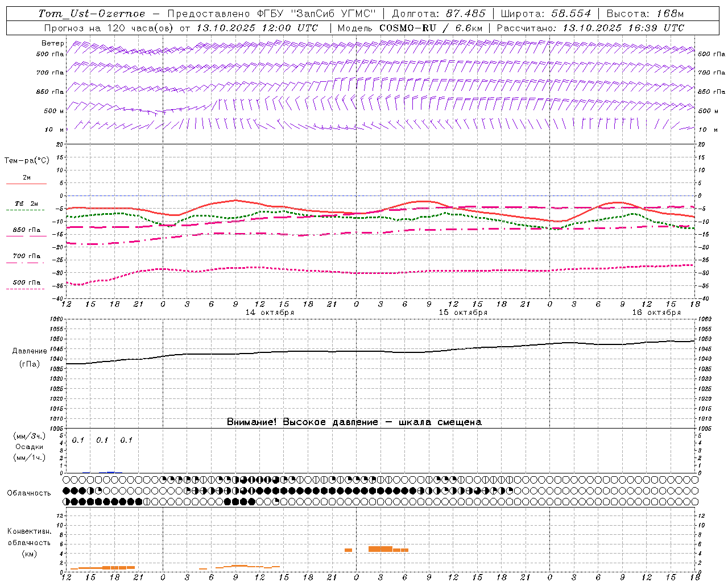Click the Ветер panel label
728x582 pixels.
[53, 43]
